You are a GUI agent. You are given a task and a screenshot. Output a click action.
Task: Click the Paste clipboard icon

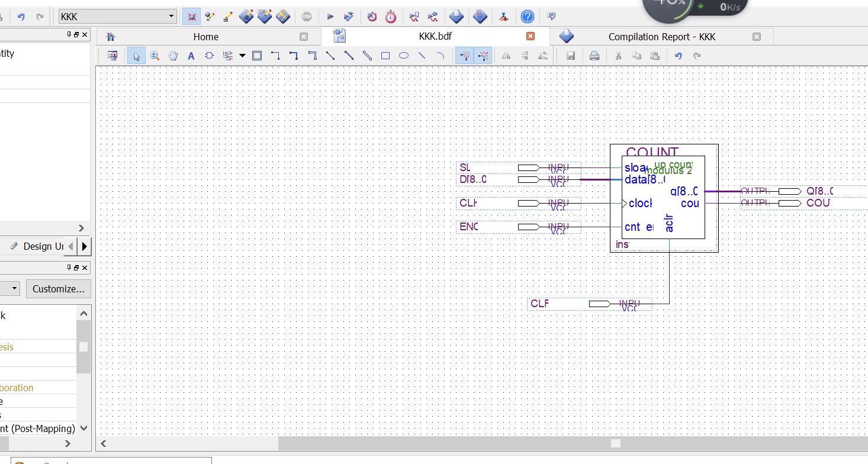(654, 56)
